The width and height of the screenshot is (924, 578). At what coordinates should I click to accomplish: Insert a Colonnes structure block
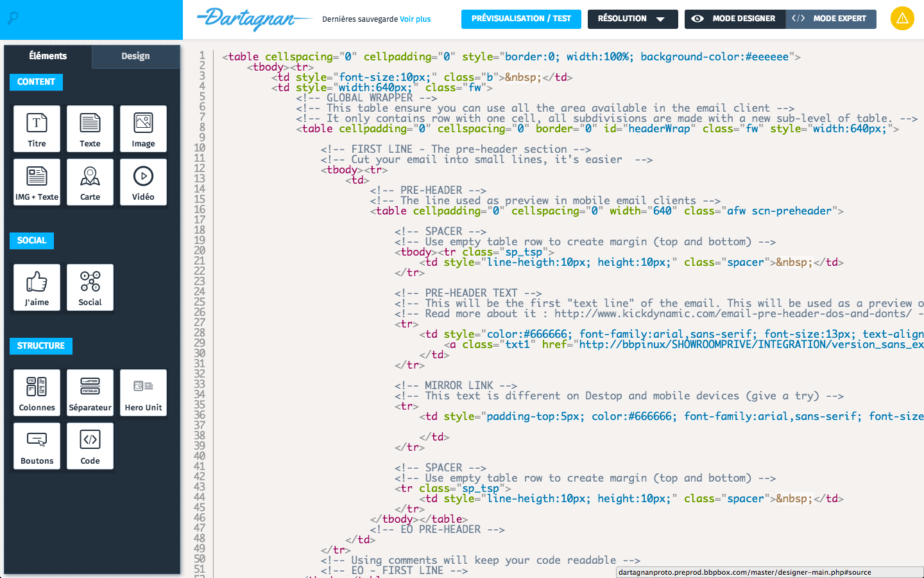click(37, 392)
